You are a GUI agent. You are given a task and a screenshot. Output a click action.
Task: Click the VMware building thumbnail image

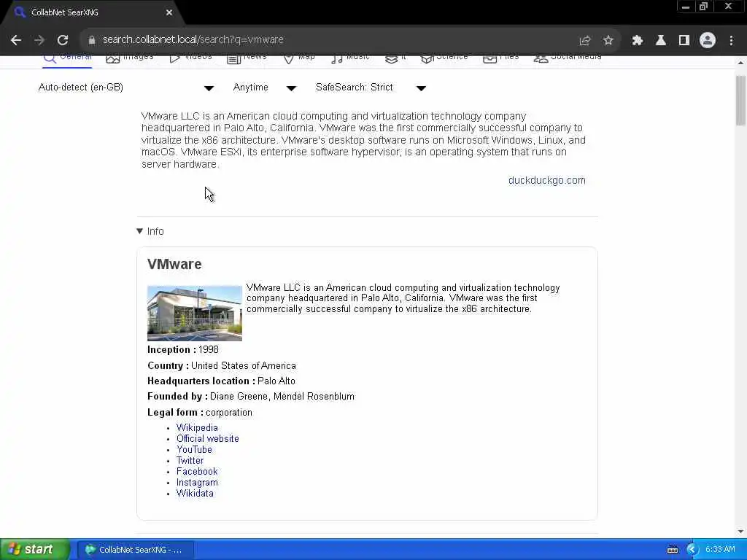[x=195, y=314]
